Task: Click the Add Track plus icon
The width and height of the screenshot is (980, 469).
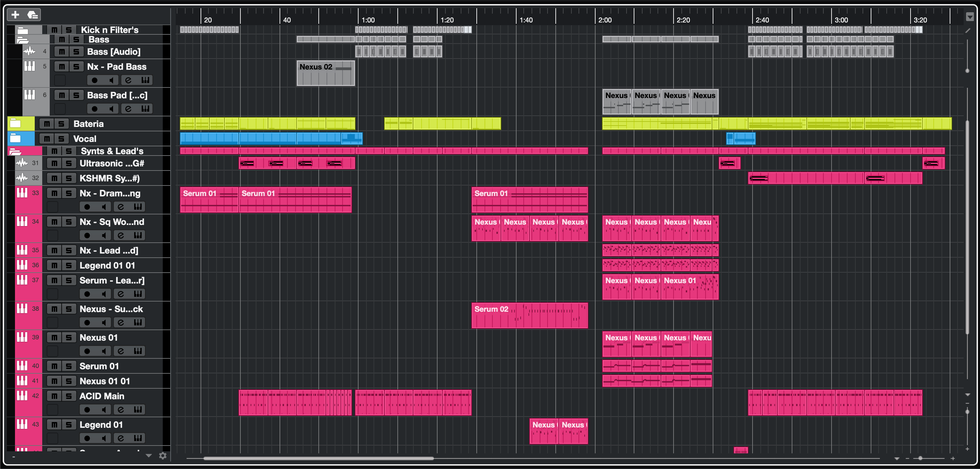Action: pos(15,15)
